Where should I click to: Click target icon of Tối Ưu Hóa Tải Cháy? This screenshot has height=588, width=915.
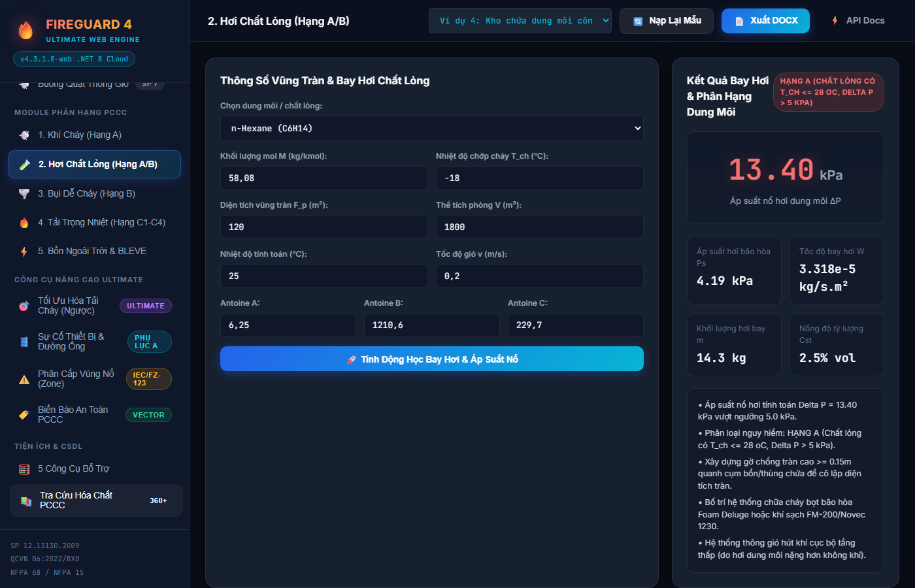[24, 306]
